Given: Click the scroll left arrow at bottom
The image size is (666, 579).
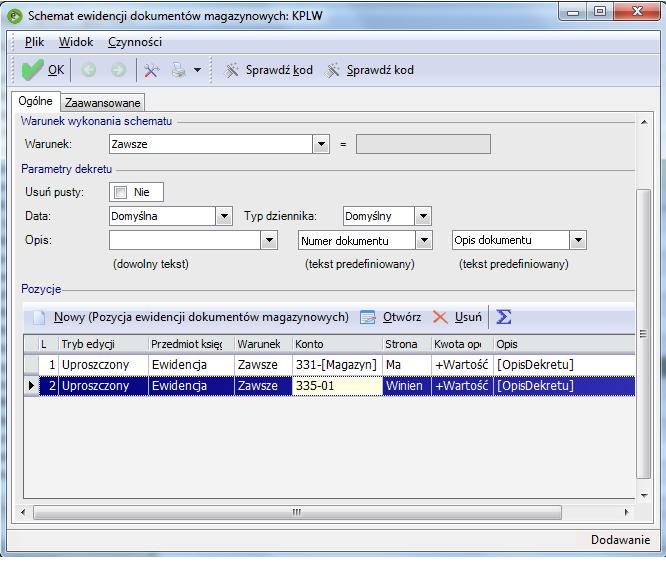Looking at the screenshot, I should 23,512.
